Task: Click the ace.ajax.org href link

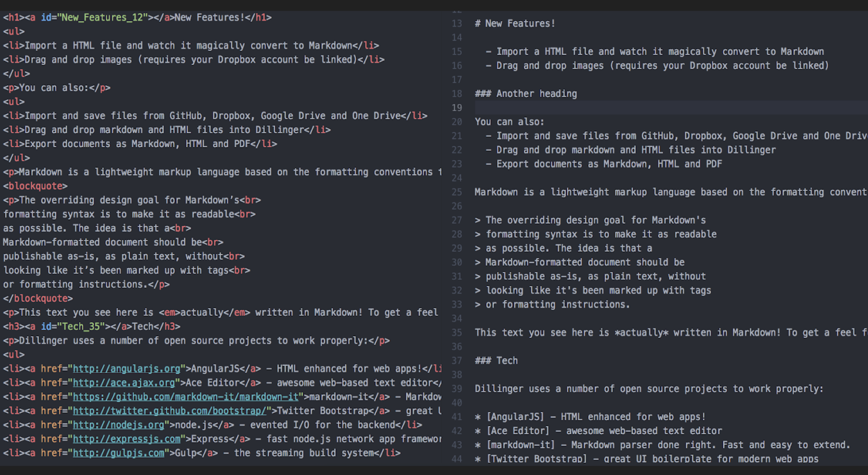Action: pyautogui.click(x=124, y=383)
